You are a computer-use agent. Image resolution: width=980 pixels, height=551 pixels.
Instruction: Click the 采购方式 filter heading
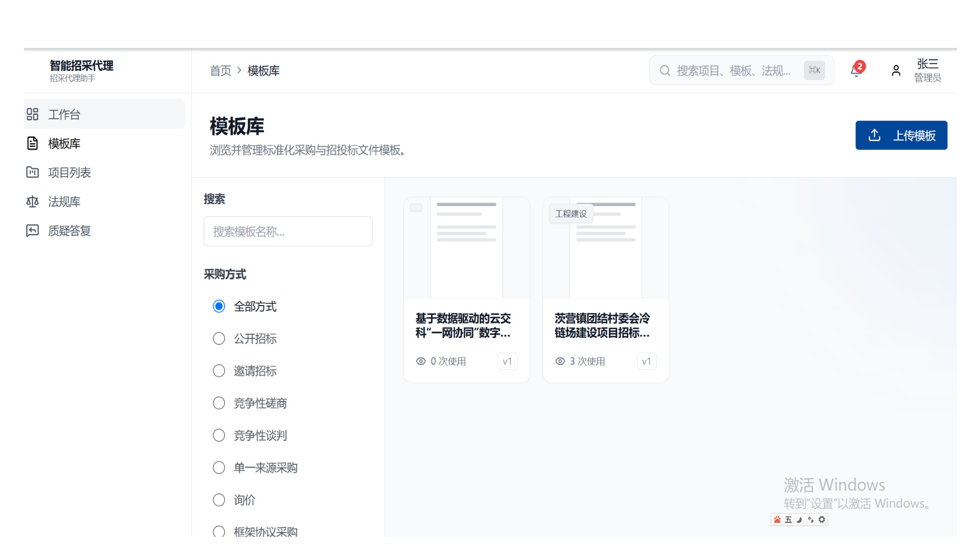tap(225, 274)
